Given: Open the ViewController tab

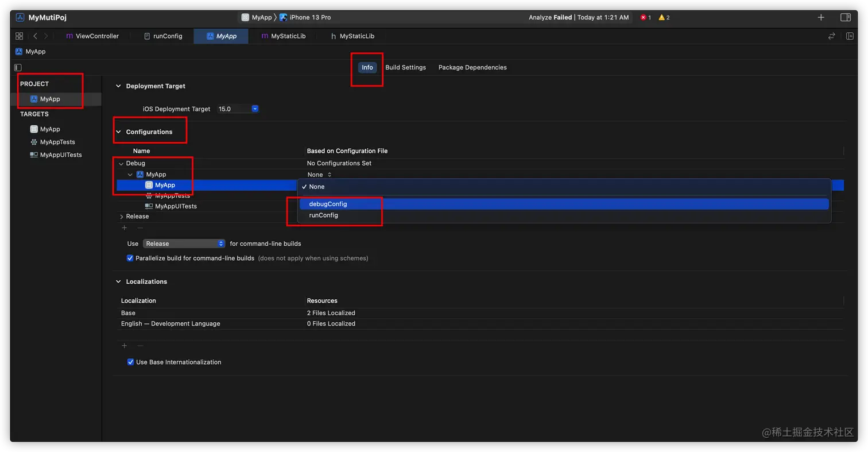Looking at the screenshot, I should (x=92, y=36).
